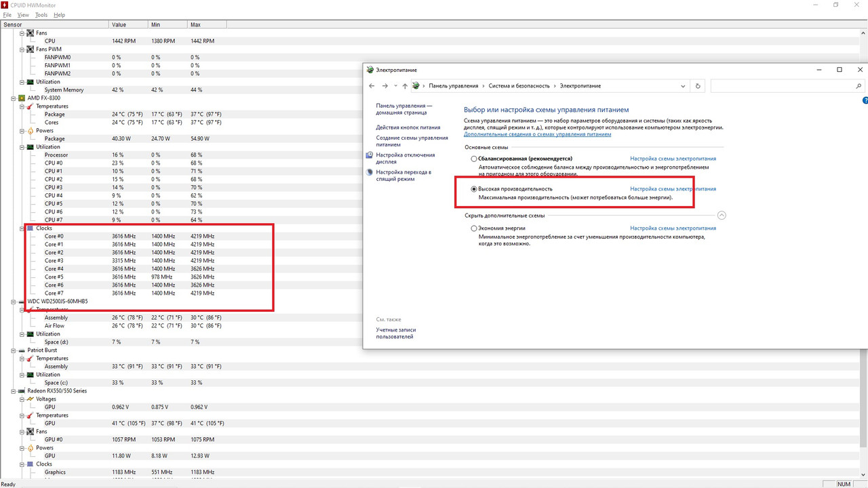This screenshot has width=868, height=488.
Task: Click Система и безопасность breadcrumb
Action: click(x=519, y=86)
